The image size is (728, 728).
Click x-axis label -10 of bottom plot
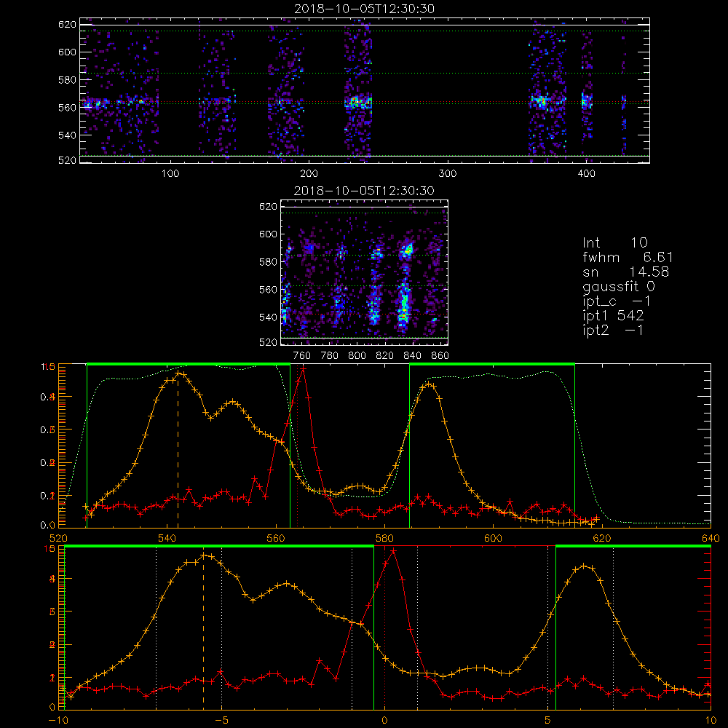click(x=58, y=721)
